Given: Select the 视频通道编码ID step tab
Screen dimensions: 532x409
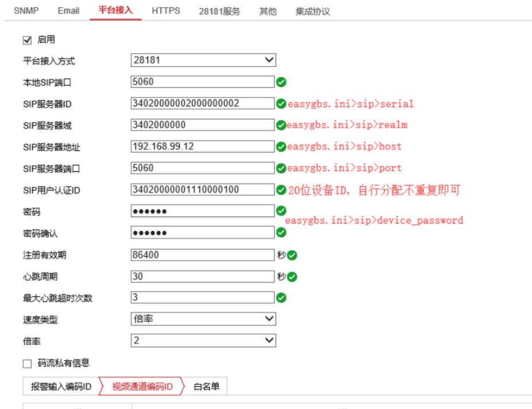Looking at the screenshot, I should pyautogui.click(x=142, y=386).
